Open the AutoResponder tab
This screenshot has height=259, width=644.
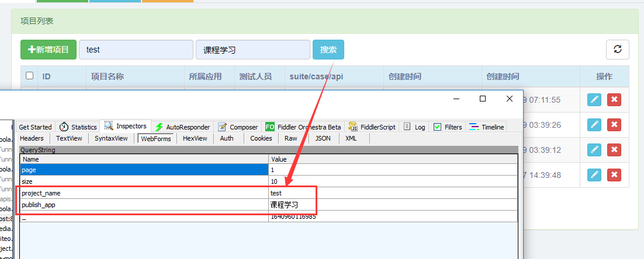183,127
